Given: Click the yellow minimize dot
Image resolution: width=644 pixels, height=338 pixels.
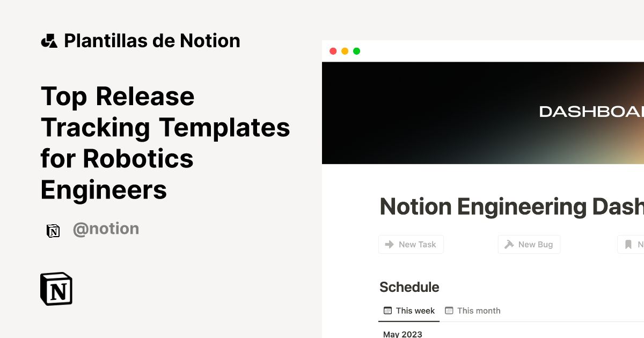Looking at the screenshot, I should tap(345, 51).
